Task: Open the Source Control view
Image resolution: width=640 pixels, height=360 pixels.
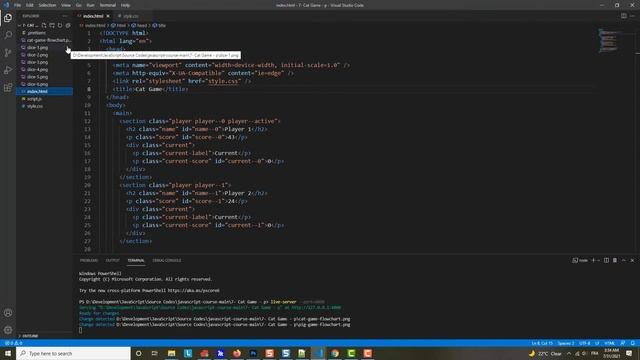Action: pyautogui.click(x=8, y=53)
